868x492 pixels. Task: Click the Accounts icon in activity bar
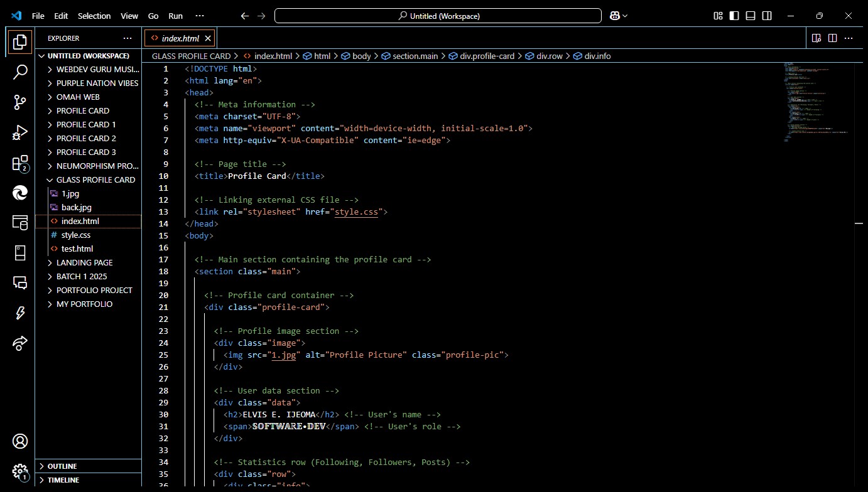20,441
